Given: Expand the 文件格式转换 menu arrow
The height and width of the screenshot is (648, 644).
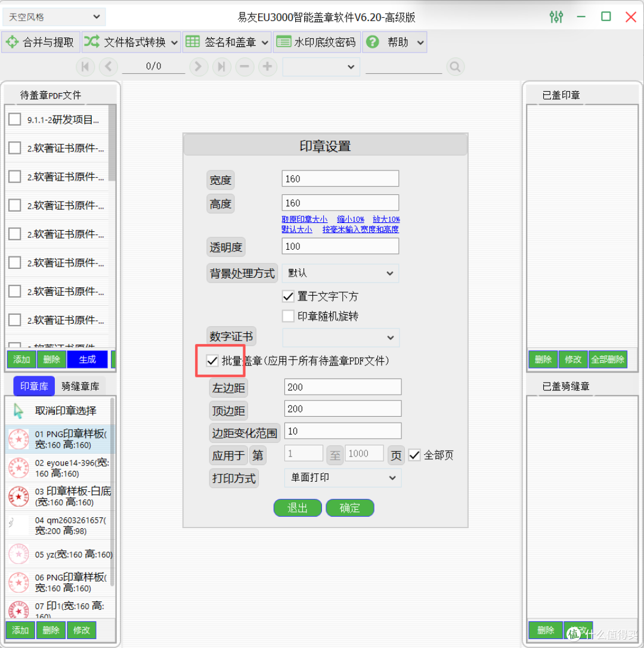Looking at the screenshot, I should 174,42.
